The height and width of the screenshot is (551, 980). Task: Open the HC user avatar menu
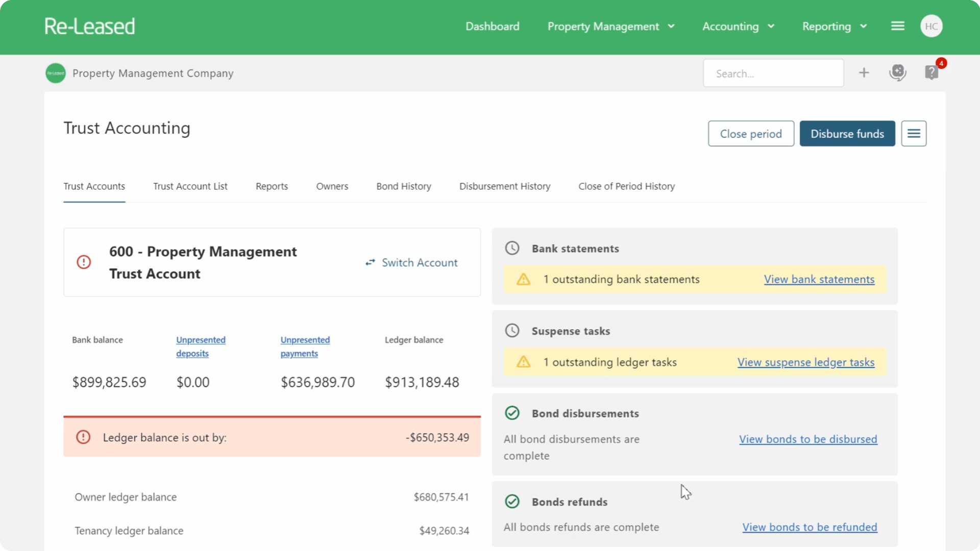coord(932,26)
